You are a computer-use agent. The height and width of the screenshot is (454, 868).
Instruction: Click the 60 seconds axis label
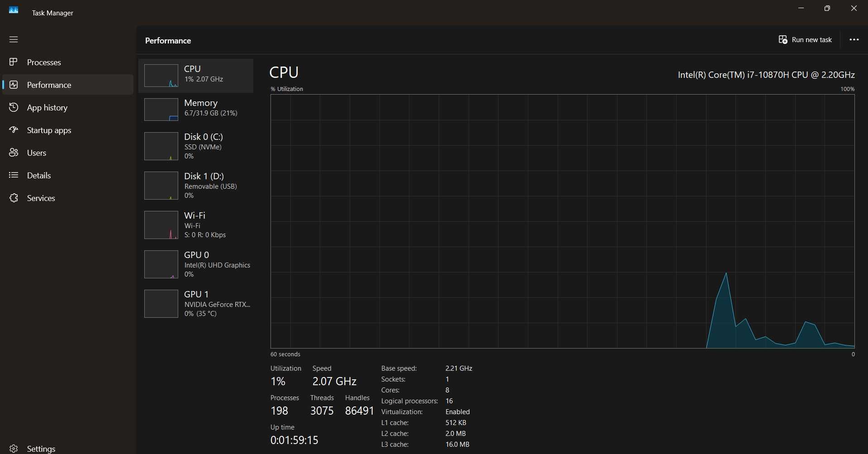click(x=285, y=354)
